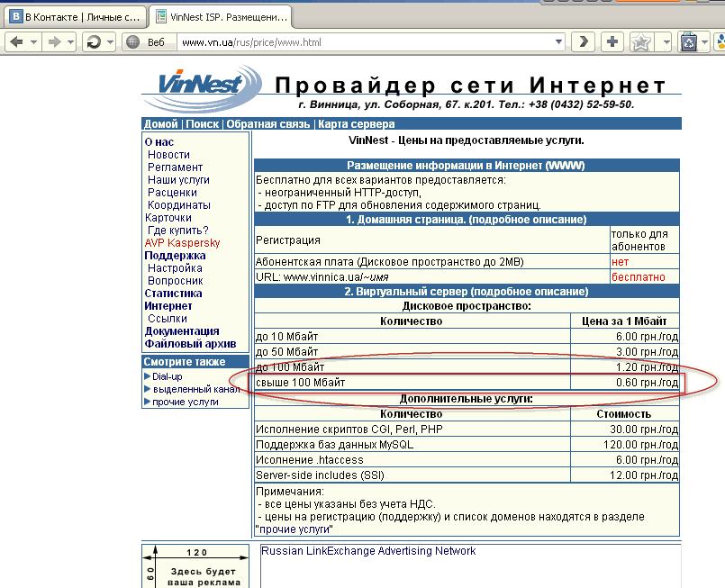Click the recycle bin closed tabs icon
The width and height of the screenshot is (725, 588).
(x=688, y=42)
